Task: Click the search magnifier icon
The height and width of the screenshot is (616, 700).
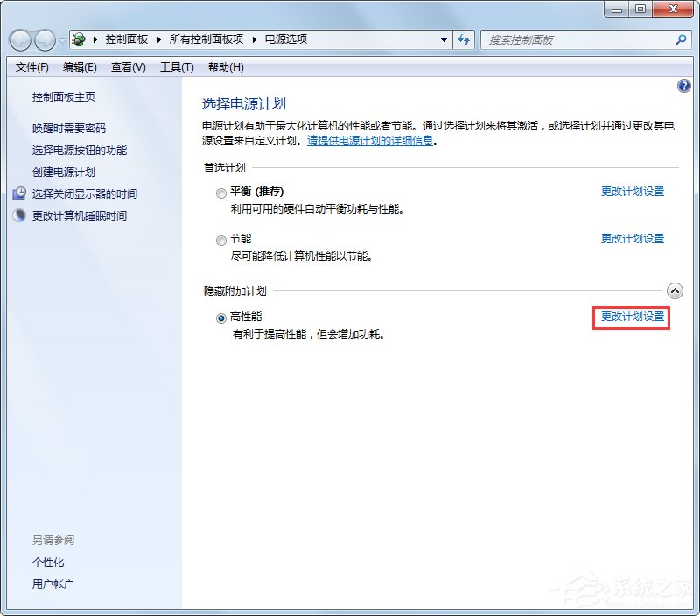Action: click(681, 40)
